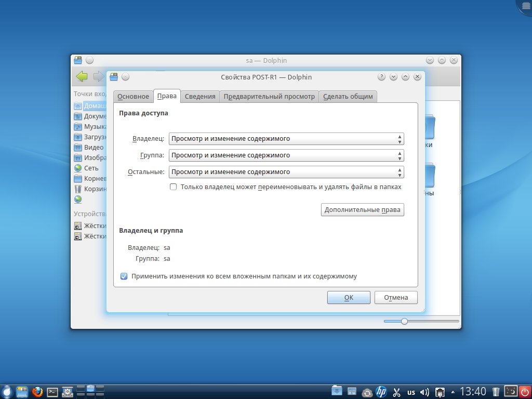Open the desktop toolbox in the top-right corner
Image resolution: width=532 pixels, height=399 pixels.
(526, 6)
